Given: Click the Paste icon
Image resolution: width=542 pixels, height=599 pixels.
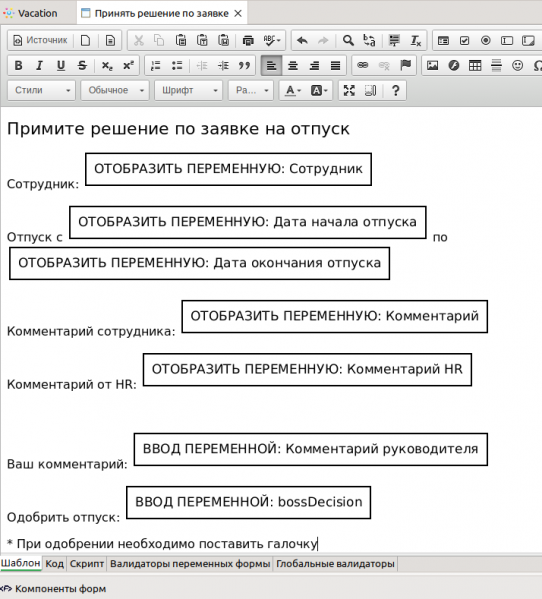Looking at the screenshot, I should coord(181,40).
